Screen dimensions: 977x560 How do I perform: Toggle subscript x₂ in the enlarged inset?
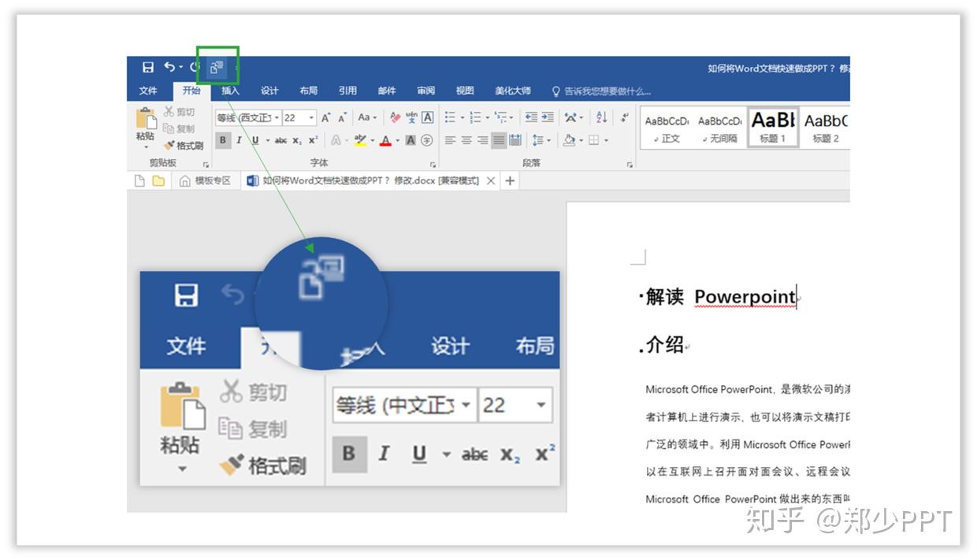(511, 455)
